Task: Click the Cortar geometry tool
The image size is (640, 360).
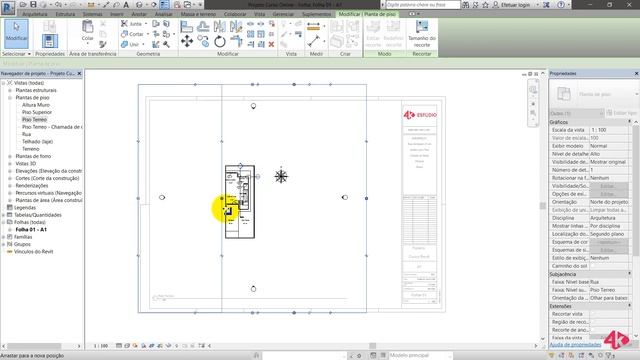Action: tap(133, 34)
